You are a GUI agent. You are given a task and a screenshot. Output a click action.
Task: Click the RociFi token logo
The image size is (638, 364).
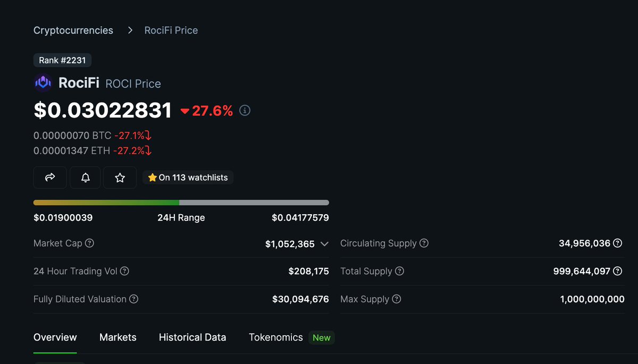tap(43, 83)
